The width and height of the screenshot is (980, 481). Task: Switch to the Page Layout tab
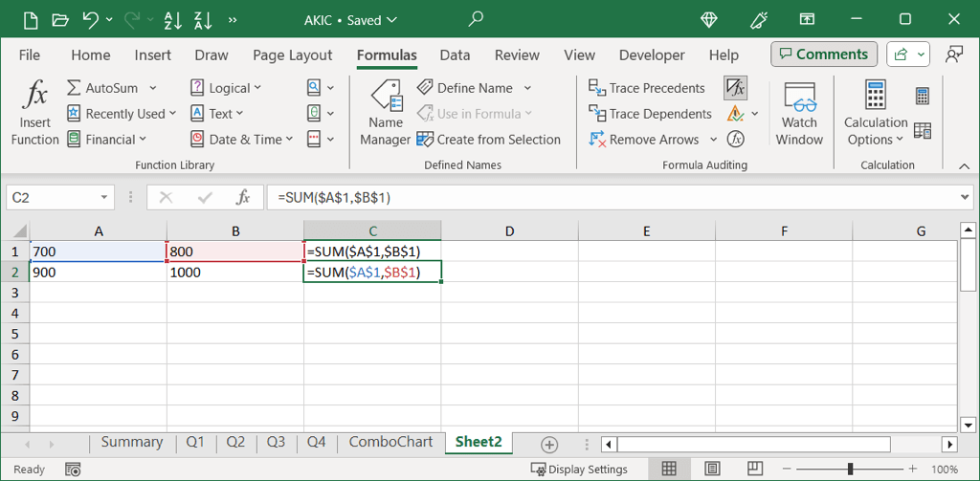click(293, 55)
